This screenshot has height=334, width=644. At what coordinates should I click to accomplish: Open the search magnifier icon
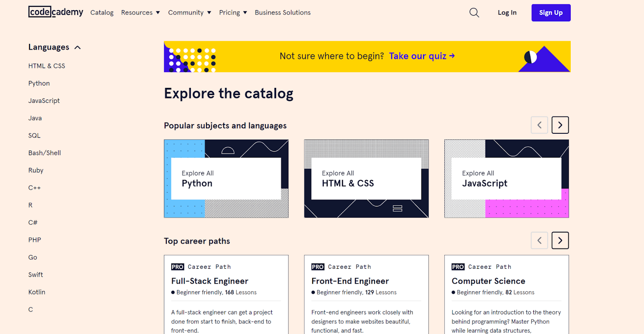pyautogui.click(x=474, y=12)
